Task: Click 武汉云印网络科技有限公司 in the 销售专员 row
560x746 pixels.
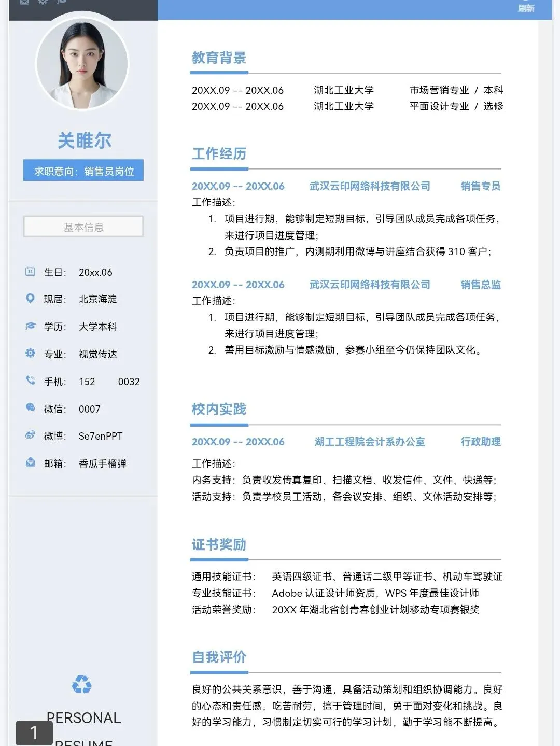Action: [x=370, y=186]
